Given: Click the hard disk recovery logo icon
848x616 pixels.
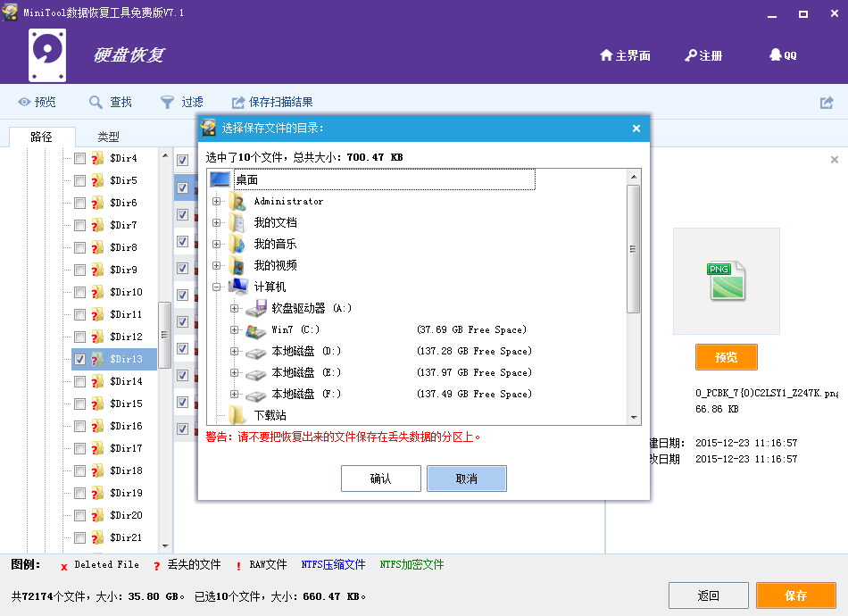Looking at the screenshot, I should tap(47, 55).
